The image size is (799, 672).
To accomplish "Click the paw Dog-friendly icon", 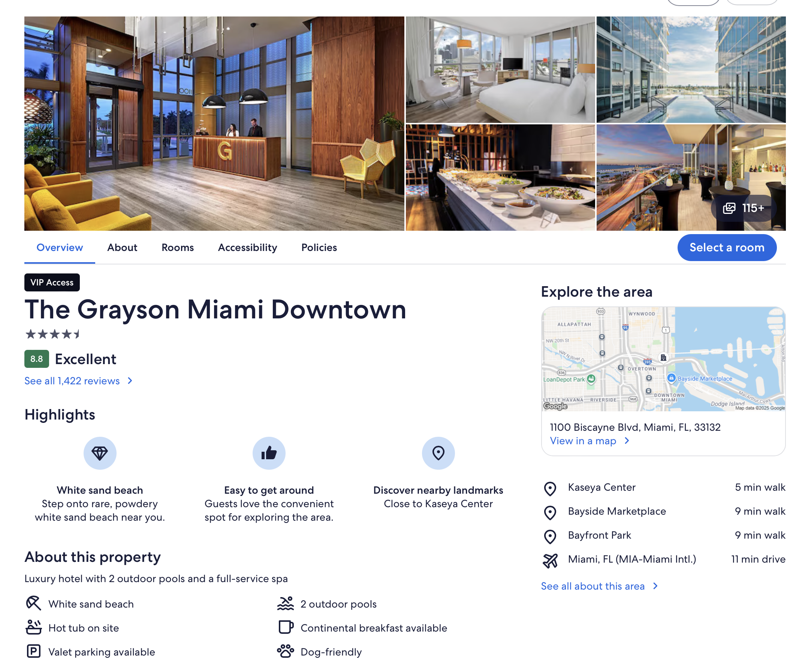I will point(286,652).
